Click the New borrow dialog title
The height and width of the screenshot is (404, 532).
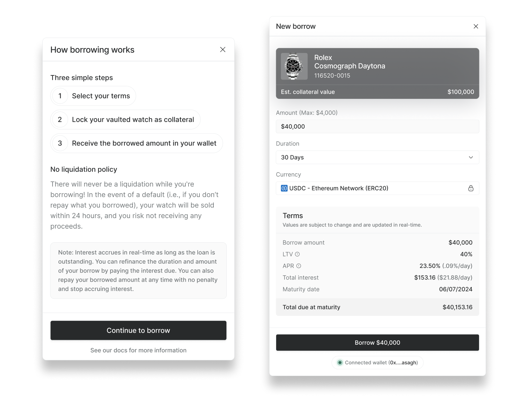click(296, 26)
